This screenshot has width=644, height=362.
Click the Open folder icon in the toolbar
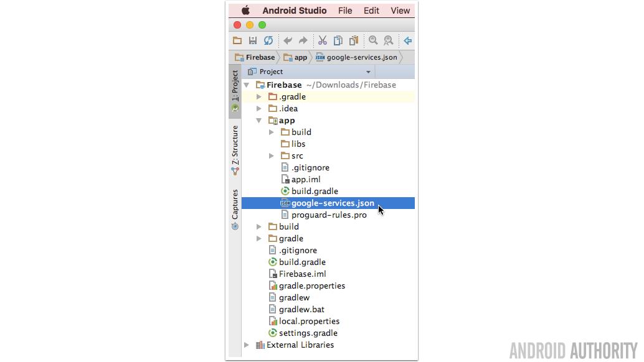click(237, 40)
